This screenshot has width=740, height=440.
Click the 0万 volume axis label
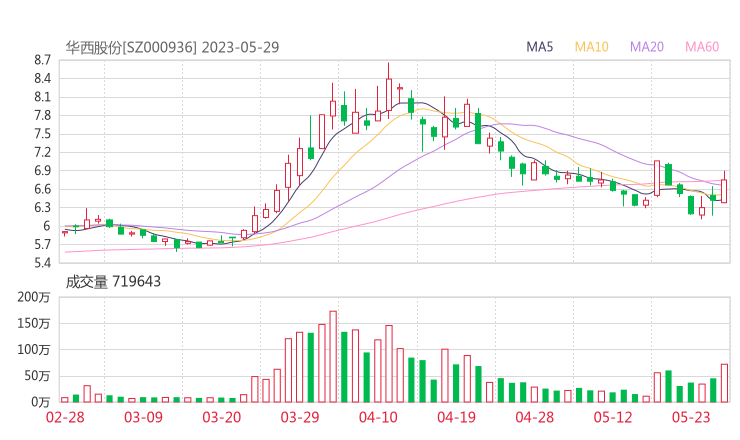pos(41,402)
